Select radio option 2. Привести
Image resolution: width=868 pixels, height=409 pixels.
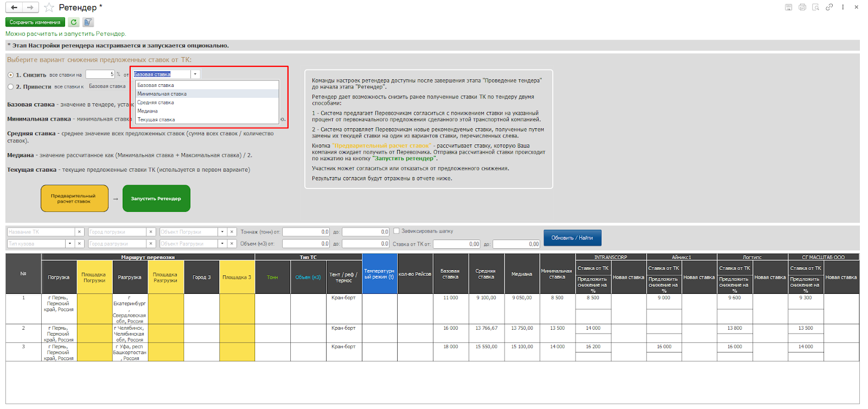11,86
